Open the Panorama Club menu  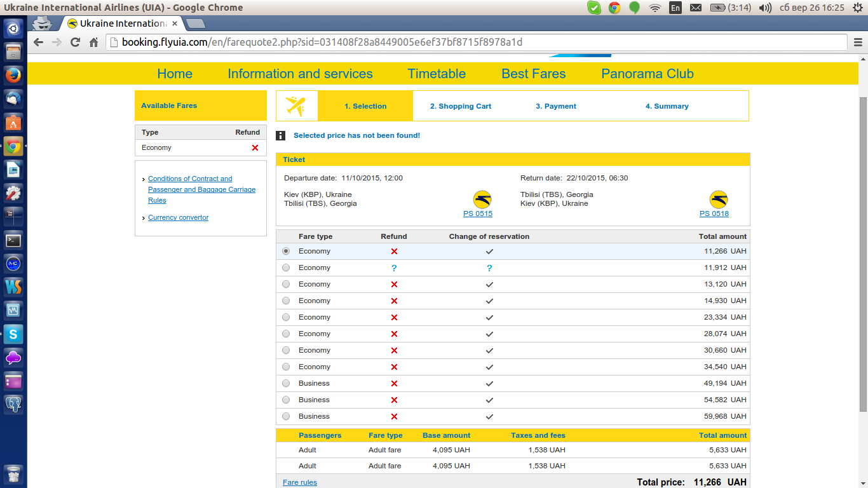pos(647,74)
